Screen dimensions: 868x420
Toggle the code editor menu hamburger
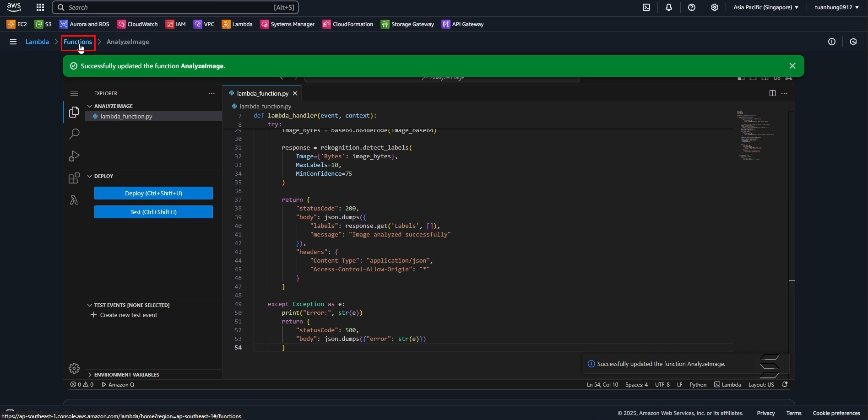[74, 93]
